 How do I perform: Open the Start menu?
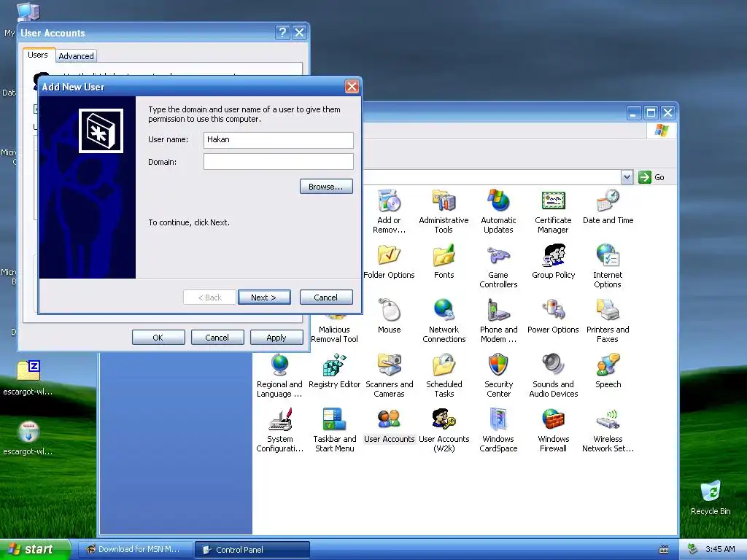pos(35,549)
